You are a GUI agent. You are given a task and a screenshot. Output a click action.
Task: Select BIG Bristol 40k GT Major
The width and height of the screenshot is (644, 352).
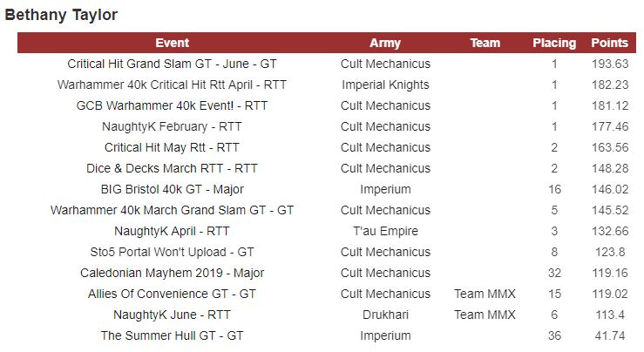coord(172,189)
